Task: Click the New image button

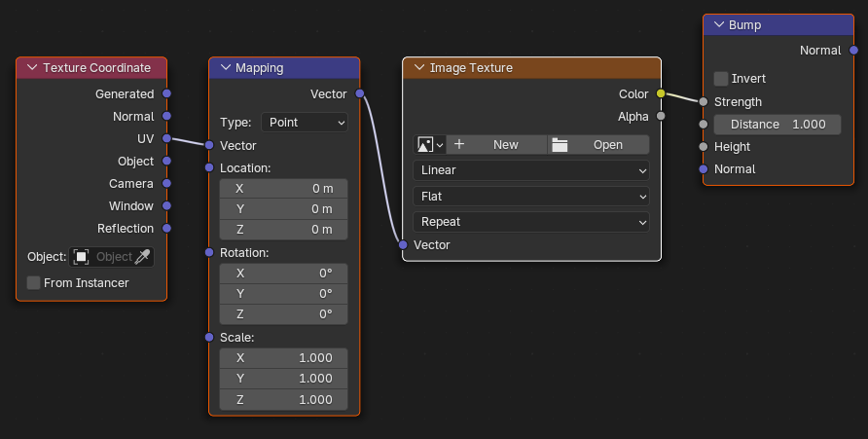Action: tap(496, 145)
